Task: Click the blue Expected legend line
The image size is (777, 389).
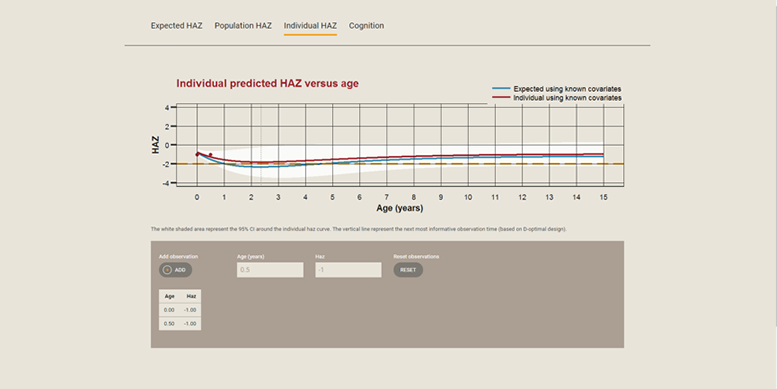Action: pos(501,89)
